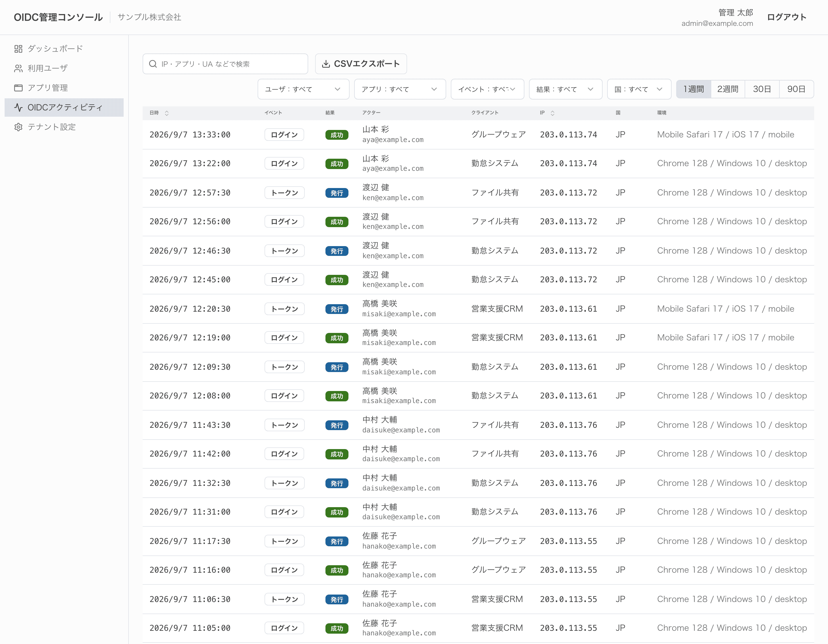Click admin@example.com in the header

pos(717,24)
